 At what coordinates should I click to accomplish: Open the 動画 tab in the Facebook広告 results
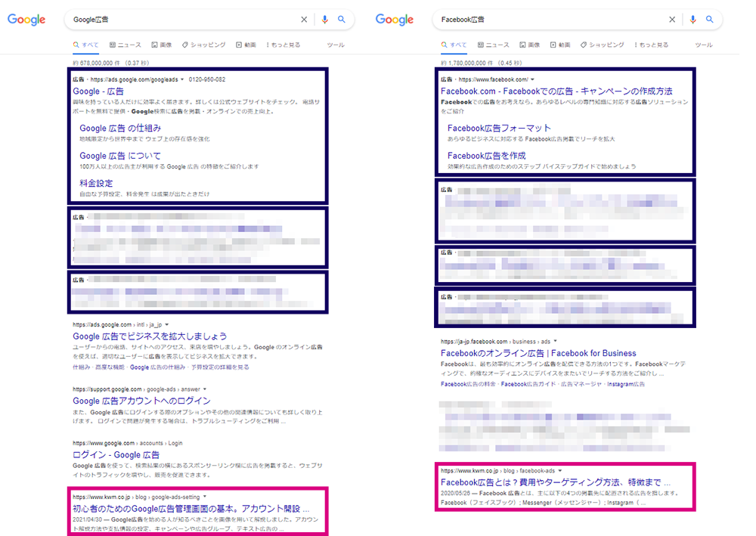click(560, 45)
